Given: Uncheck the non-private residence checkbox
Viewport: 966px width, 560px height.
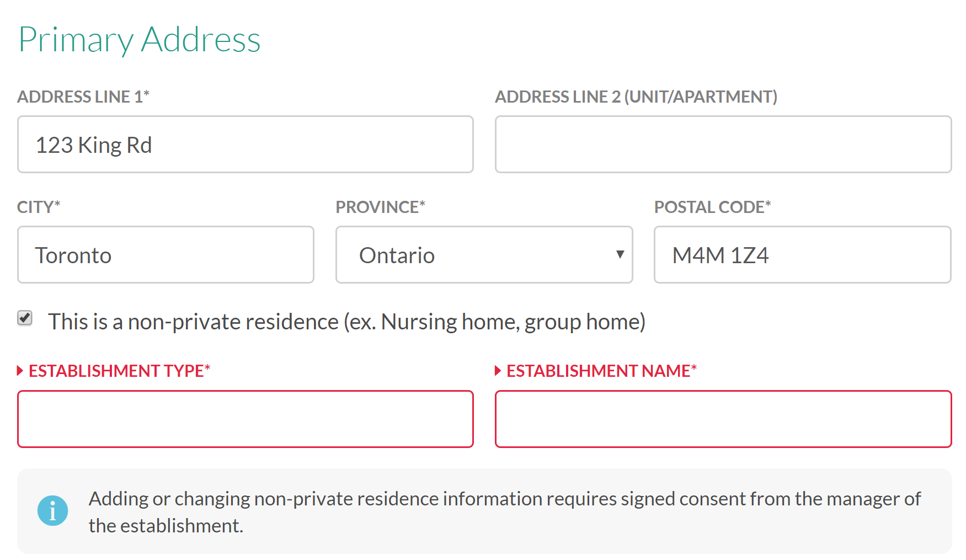Looking at the screenshot, I should (25, 318).
